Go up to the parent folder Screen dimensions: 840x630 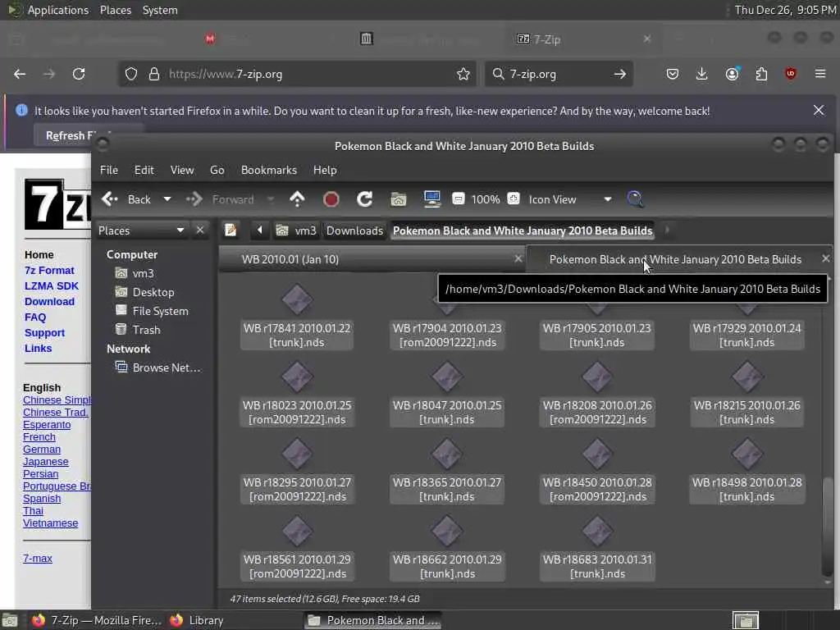click(297, 199)
